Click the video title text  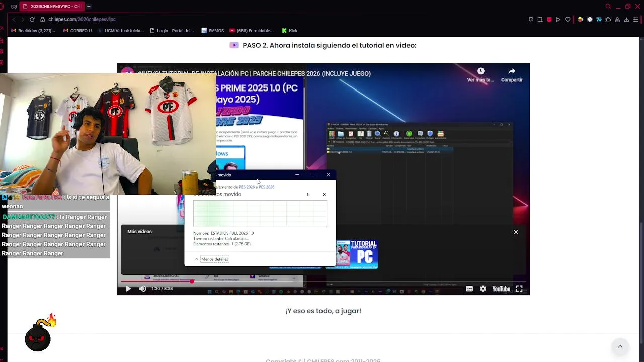click(x=254, y=73)
